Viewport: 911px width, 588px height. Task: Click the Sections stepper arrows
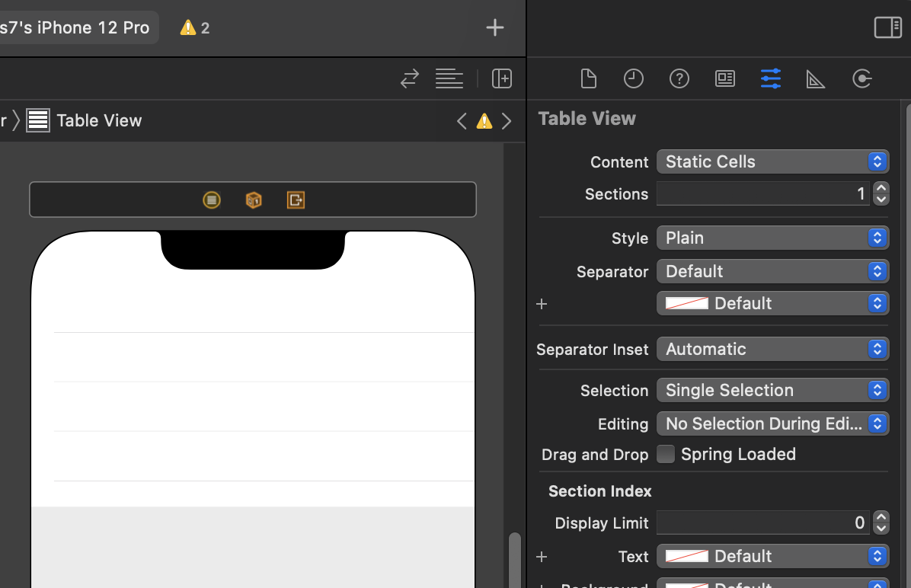tap(881, 193)
